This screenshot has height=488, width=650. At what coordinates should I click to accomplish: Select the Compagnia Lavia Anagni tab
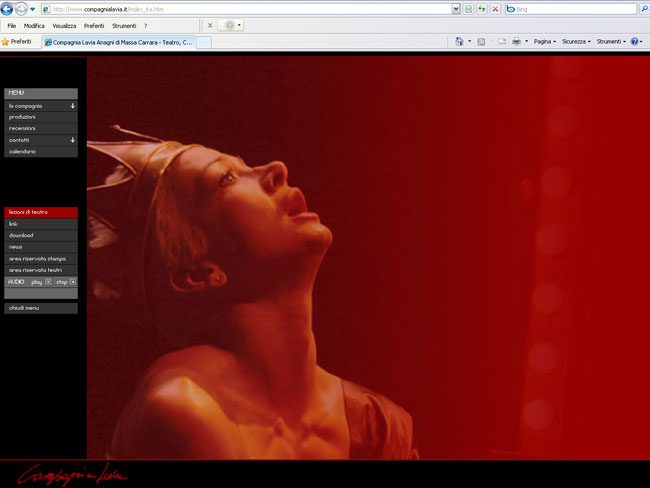tap(119, 42)
